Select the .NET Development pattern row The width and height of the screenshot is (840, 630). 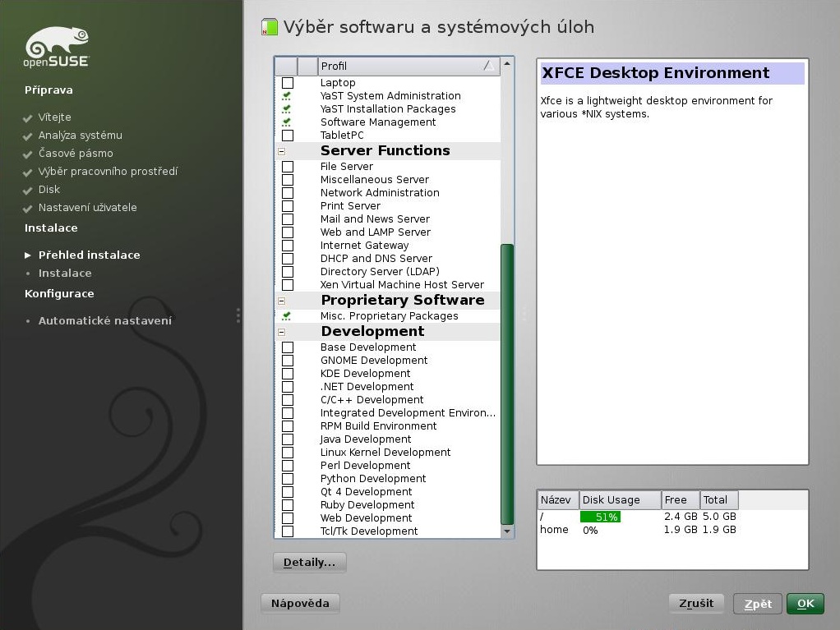tap(388, 386)
